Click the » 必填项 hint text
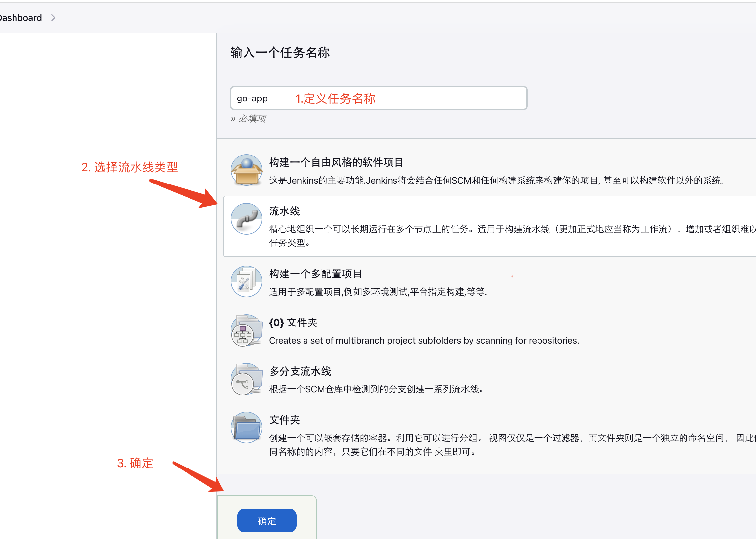 tap(248, 119)
